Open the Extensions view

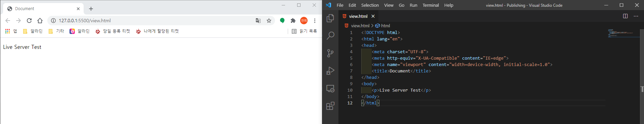click(x=330, y=106)
